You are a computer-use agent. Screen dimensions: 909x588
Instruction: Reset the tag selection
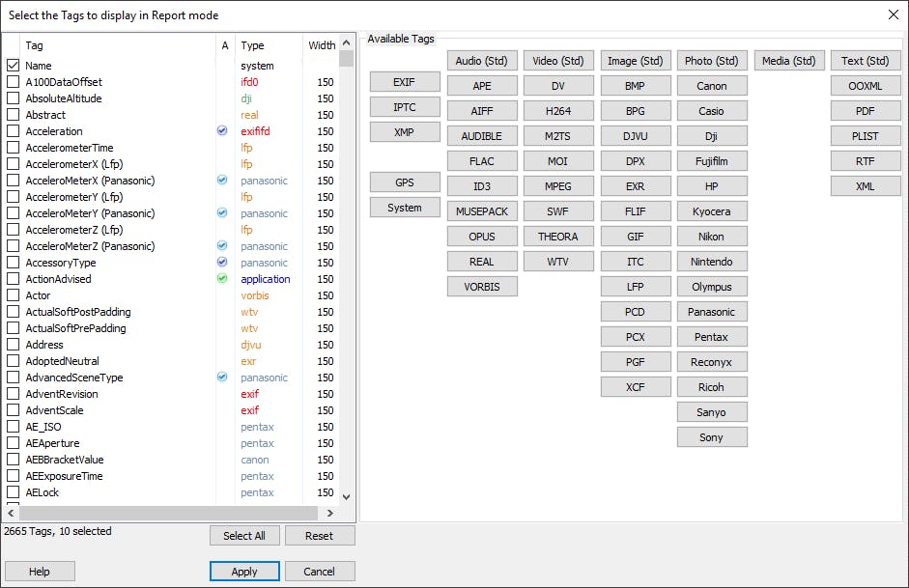click(320, 535)
